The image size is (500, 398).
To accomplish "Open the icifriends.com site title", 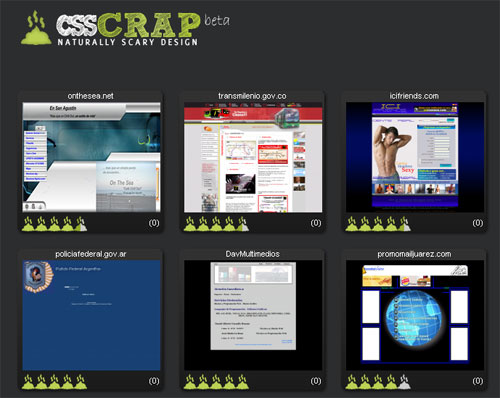I will [x=414, y=96].
